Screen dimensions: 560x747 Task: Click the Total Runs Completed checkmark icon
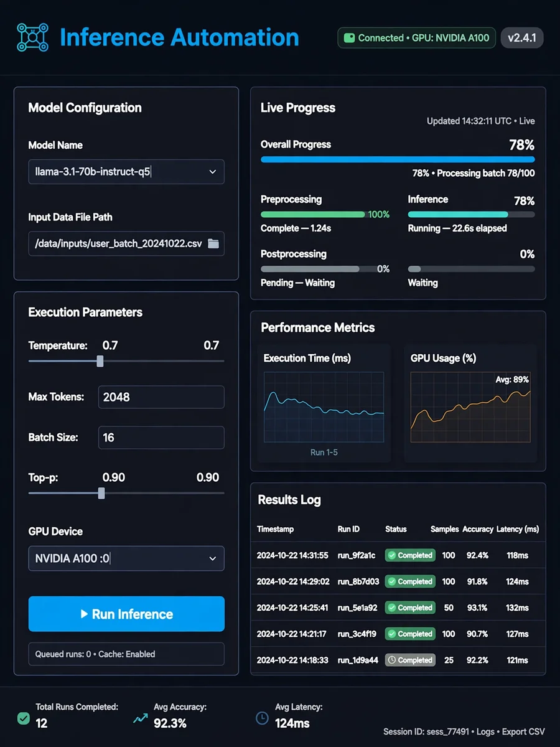point(24,718)
